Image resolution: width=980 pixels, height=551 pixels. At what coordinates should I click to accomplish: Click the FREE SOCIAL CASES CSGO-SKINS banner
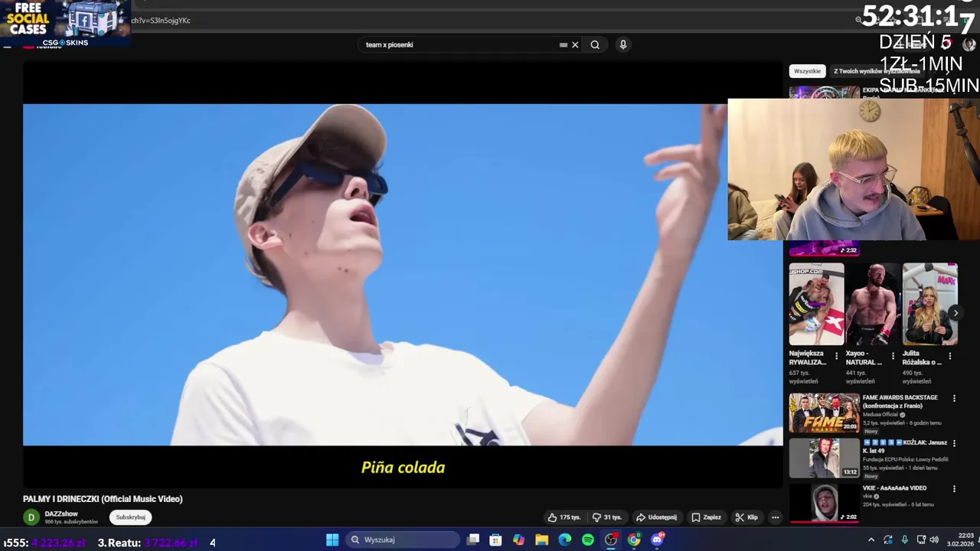coord(65,23)
